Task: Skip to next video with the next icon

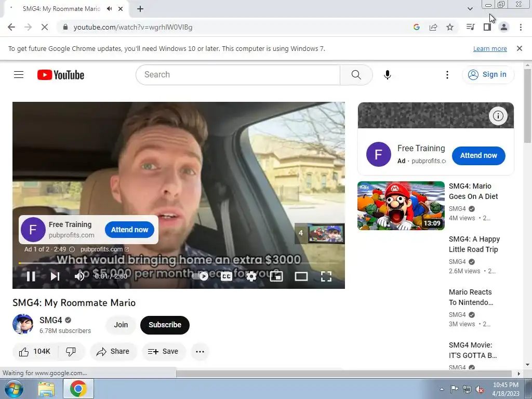Action: pyautogui.click(x=55, y=276)
